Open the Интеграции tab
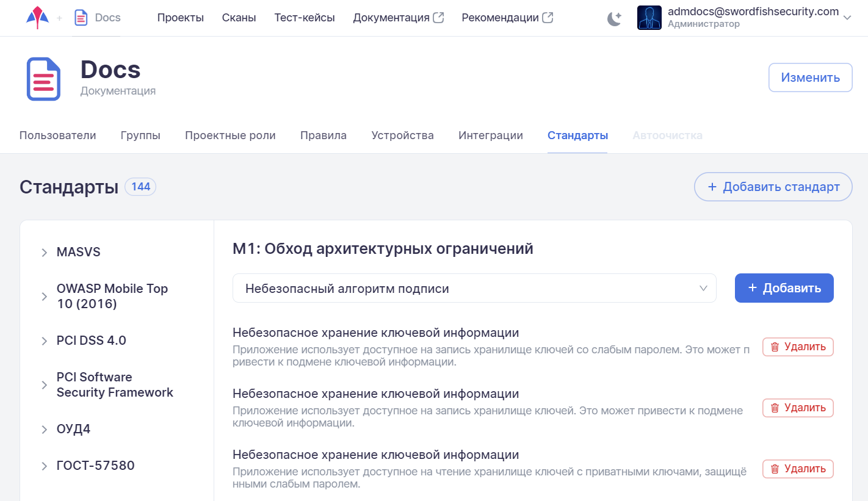Viewport: 868px width, 501px height. tap(490, 135)
